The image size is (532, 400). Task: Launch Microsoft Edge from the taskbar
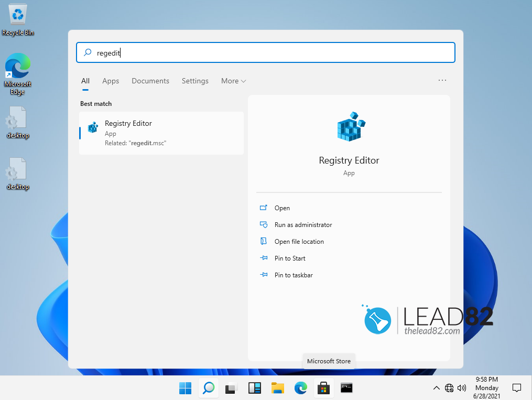(301, 388)
